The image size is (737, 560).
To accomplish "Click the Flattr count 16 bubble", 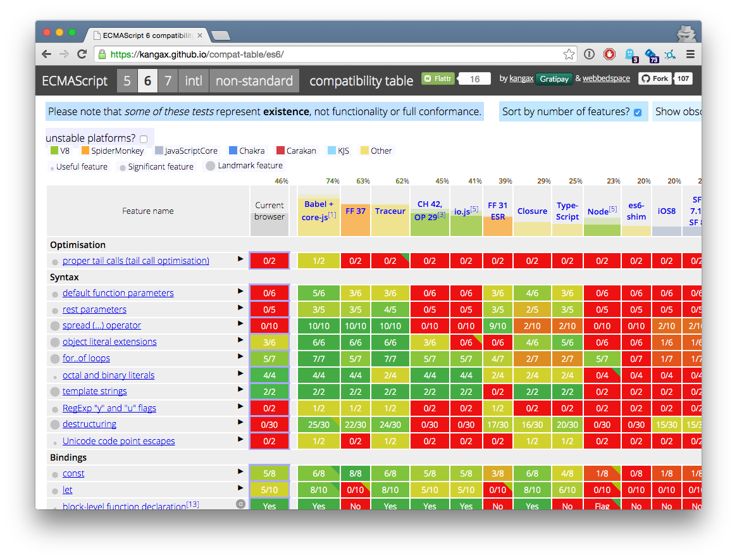I will coord(474,79).
